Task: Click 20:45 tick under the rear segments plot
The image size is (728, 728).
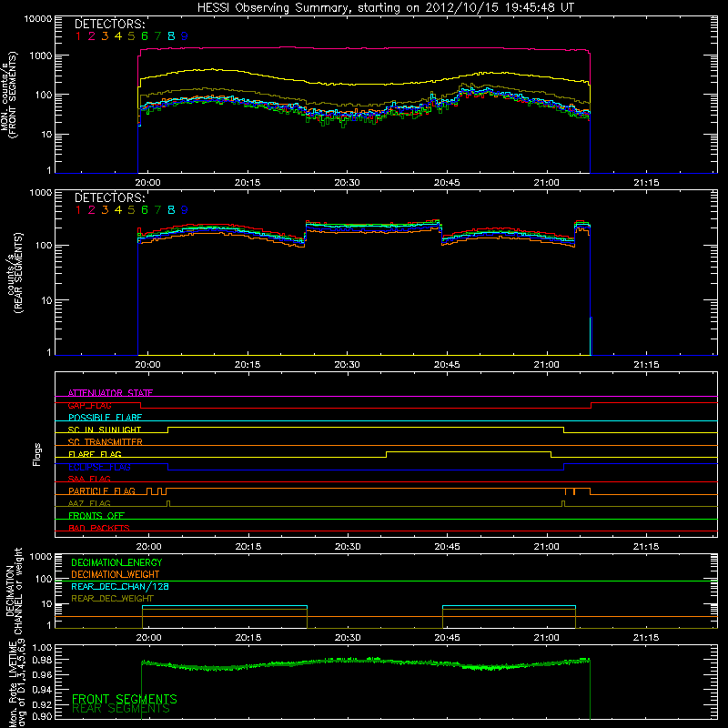Action: (x=447, y=365)
